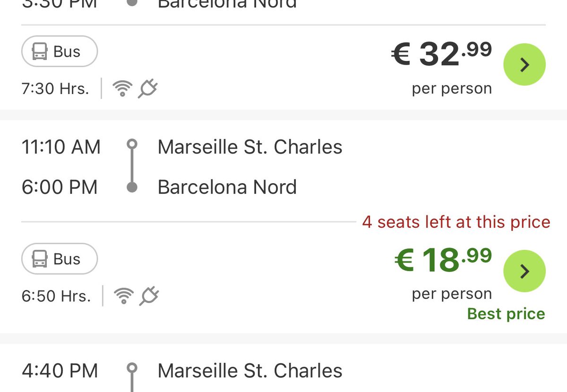
Task: Tap Wi-Fi icon on 6:50 Hrs trip
Action: tap(123, 296)
